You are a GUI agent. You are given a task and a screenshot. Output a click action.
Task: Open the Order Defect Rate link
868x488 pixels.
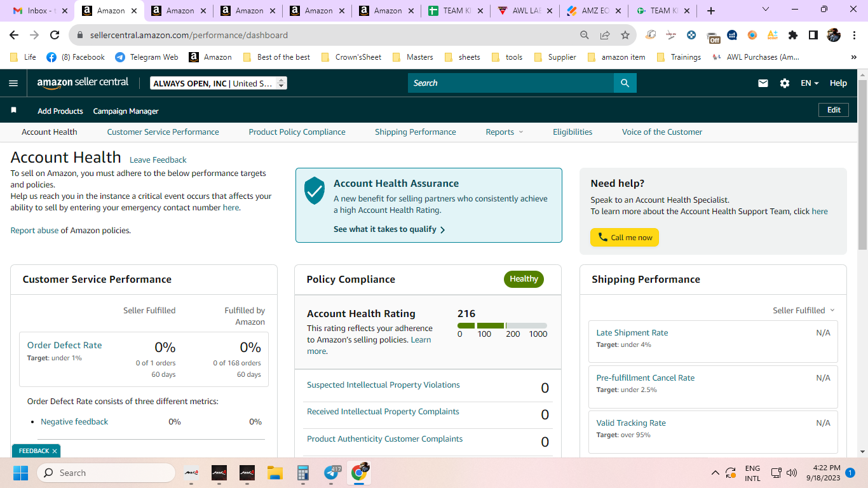64,345
